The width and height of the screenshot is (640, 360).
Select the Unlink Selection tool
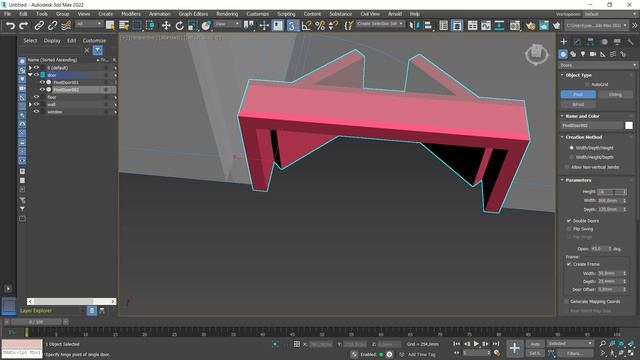pos(52,26)
